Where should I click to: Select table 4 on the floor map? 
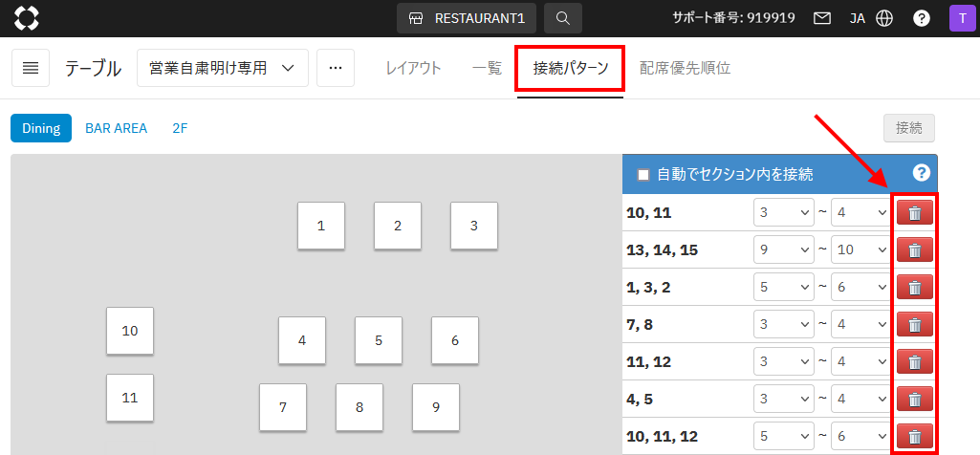point(302,340)
